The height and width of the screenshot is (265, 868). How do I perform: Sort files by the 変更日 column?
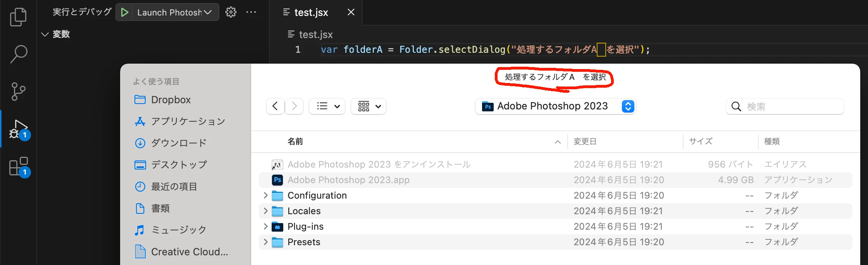click(585, 142)
